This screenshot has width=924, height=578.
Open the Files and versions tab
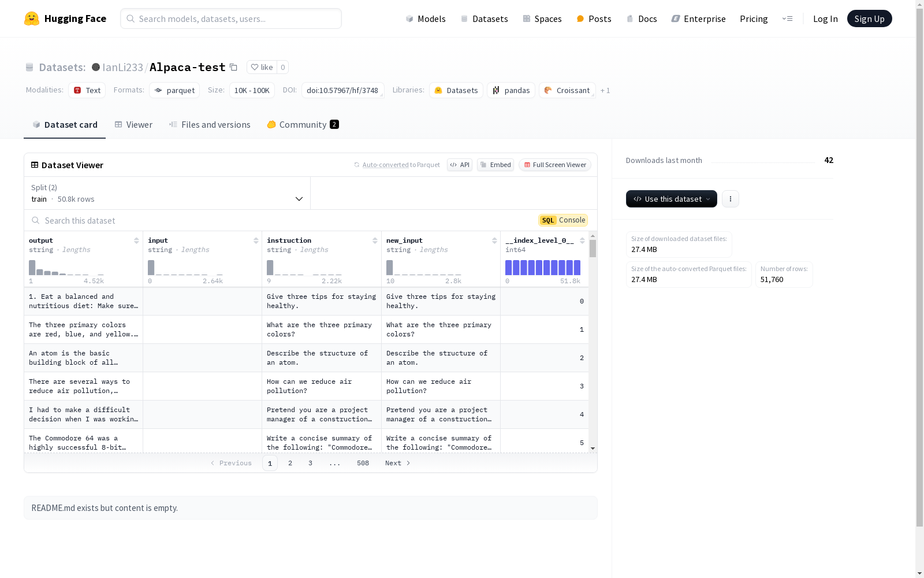(210, 125)
